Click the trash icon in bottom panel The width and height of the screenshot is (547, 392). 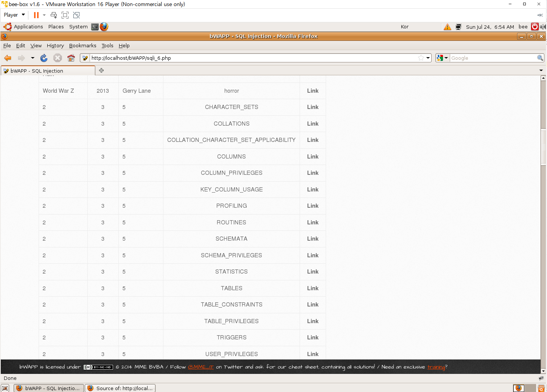pyautogui.click(x=541, y=388)
